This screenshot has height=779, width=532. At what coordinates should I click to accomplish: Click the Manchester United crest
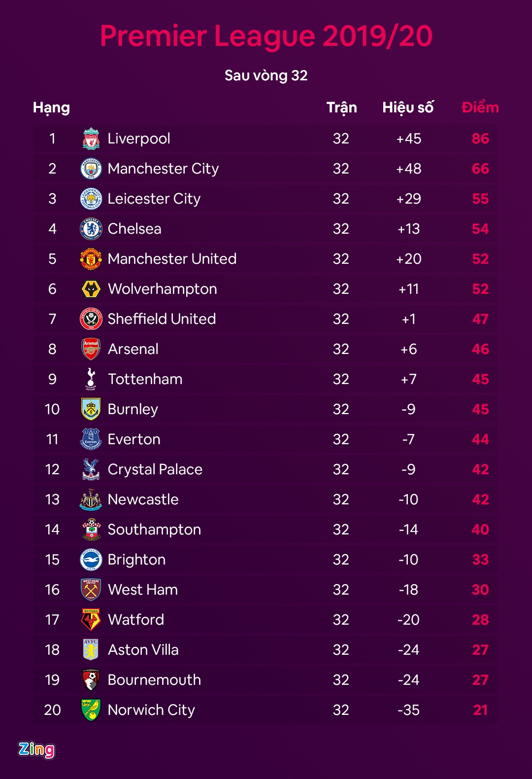[91, 259]
